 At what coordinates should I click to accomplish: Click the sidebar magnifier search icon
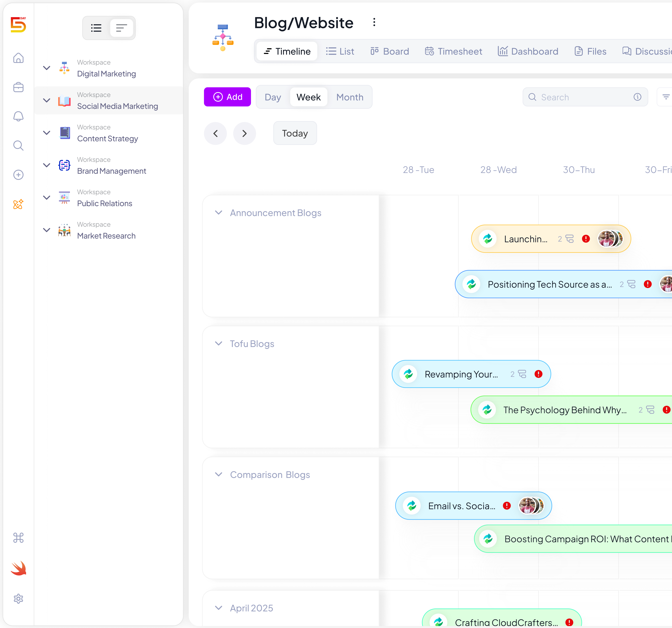click(x=18, y=145)
